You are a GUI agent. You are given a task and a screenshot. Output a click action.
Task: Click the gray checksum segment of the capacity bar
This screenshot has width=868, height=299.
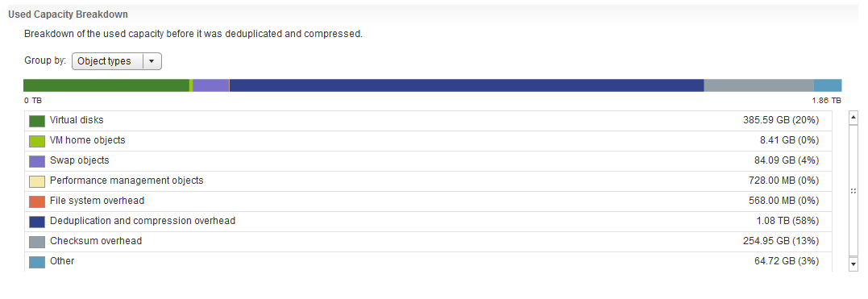759,85
